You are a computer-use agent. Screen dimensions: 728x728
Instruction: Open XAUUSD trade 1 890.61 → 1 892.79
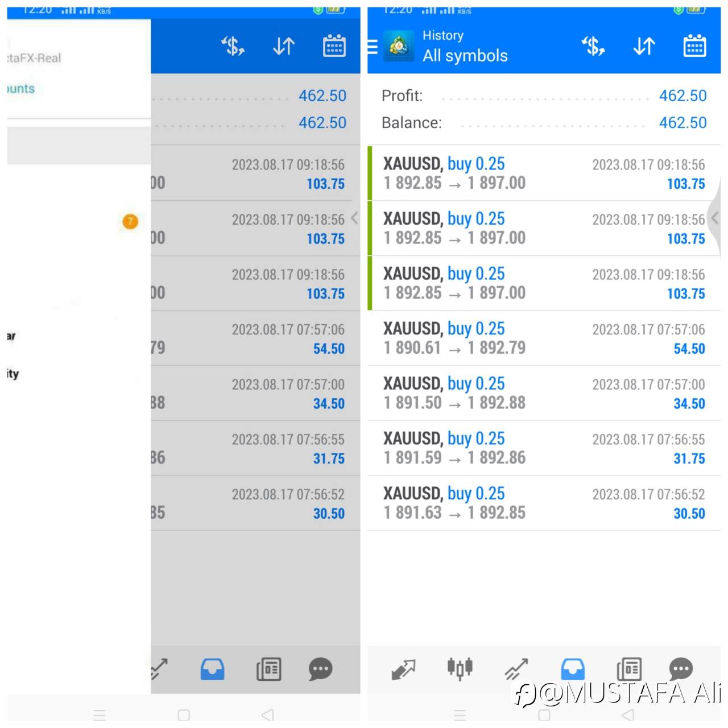544,338
